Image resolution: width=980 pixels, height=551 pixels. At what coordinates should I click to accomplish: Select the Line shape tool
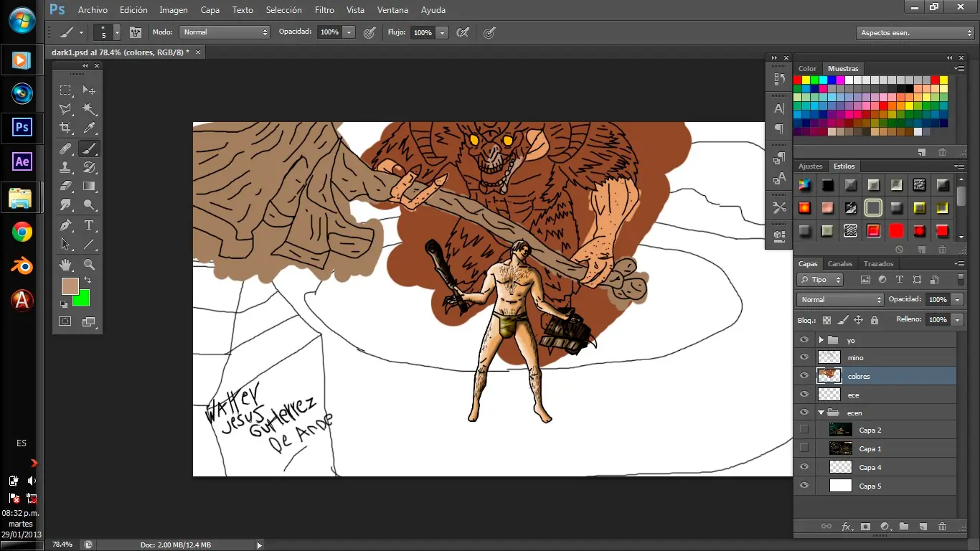coord(89,244)
